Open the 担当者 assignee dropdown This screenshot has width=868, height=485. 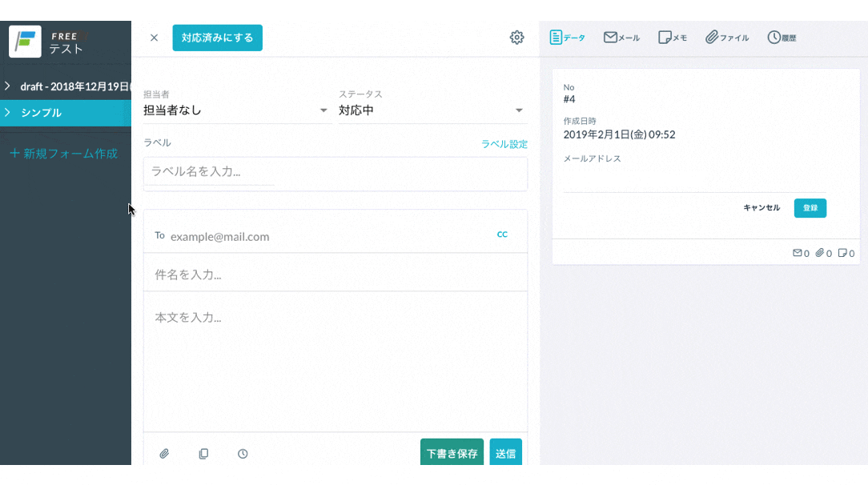pyautogui.click(x=236, y=110)
